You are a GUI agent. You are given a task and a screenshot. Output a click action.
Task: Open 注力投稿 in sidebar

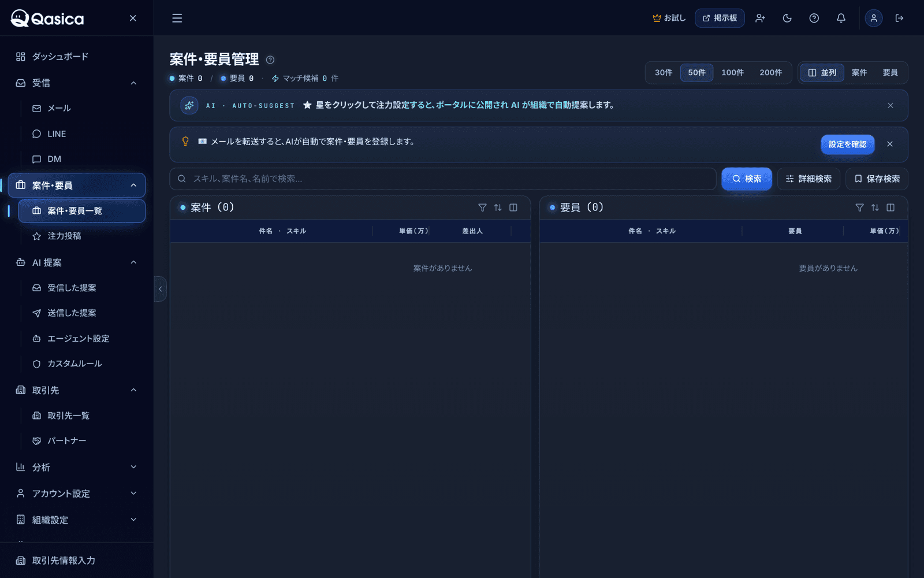(x=82, y=236)
